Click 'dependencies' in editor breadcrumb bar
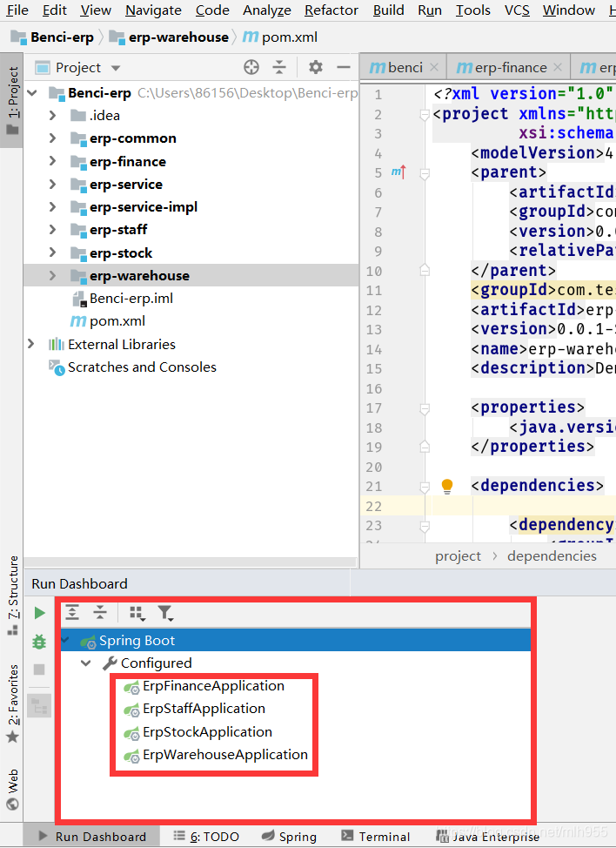Viewport: 616px width, 848px height. 552,556
